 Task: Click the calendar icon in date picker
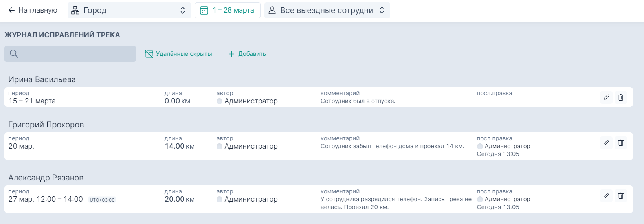click(x=204, y=11)
